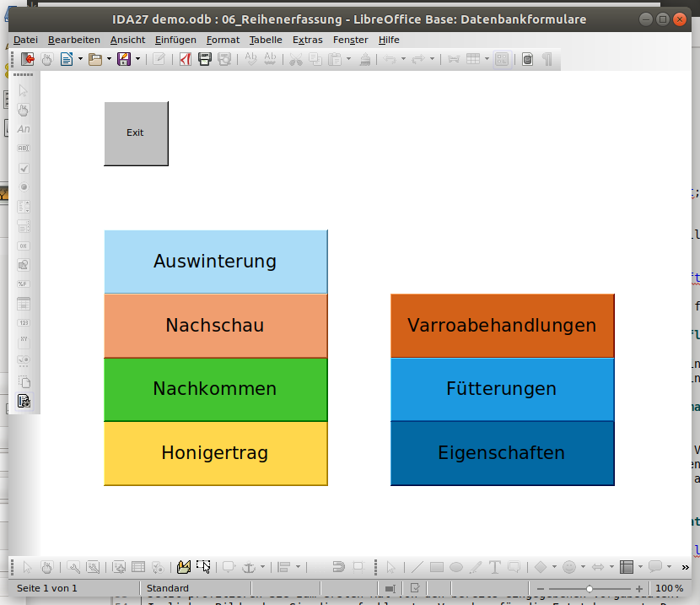Viewport: 700px width, 605px height.
Task: Open the Bearbeiten menu
Action: click(74, 40)
